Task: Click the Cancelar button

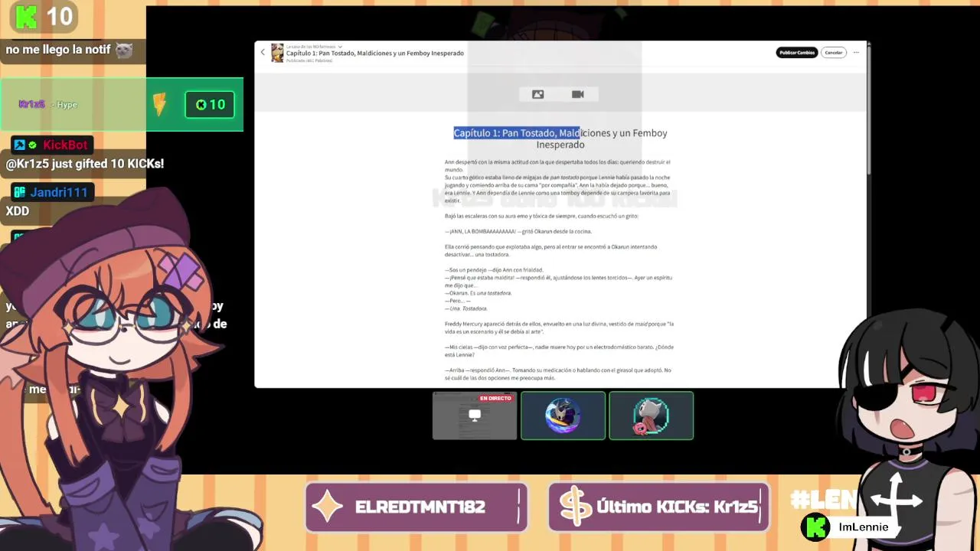Action: point(834,53)
